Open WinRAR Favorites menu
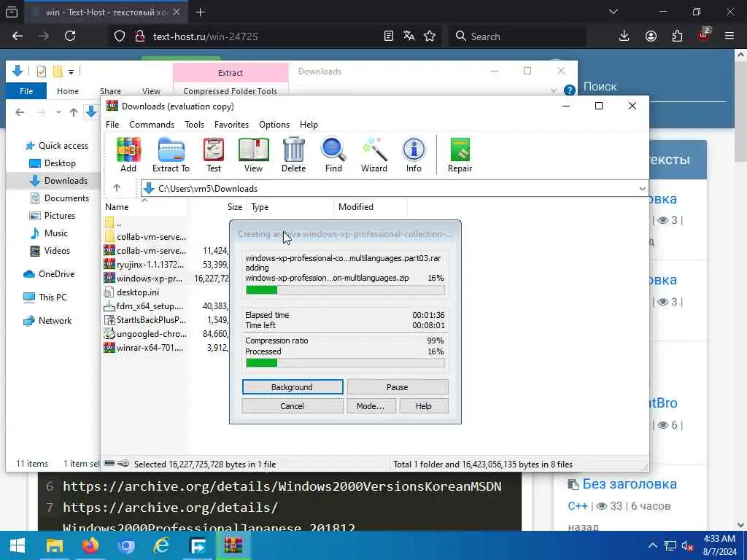 (231, 124)
